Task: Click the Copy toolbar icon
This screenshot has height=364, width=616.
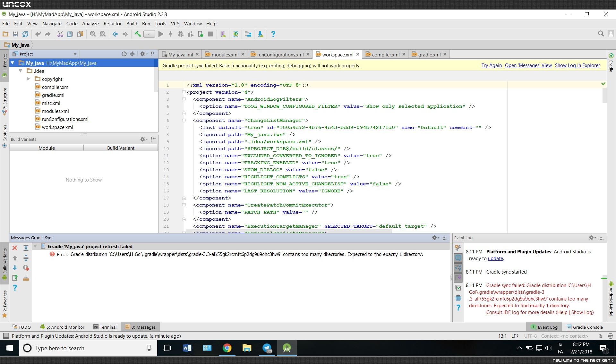Action: [x=70, y=34]
